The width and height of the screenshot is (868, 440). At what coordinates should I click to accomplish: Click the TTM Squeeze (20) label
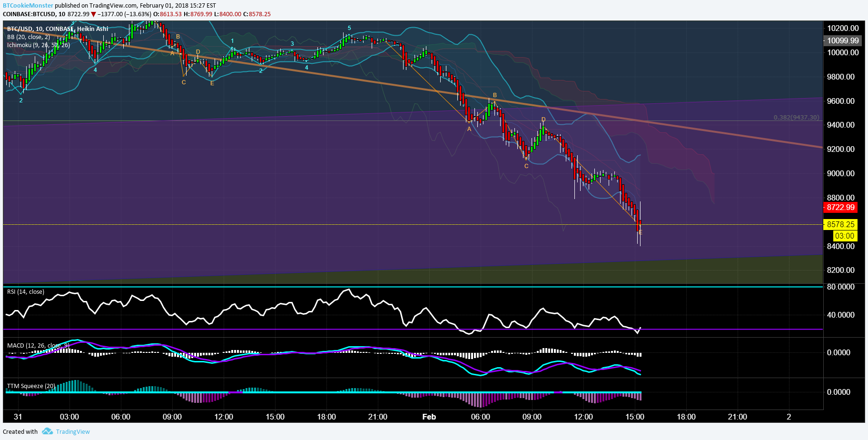pyautogui.click(x=31, y=386)
